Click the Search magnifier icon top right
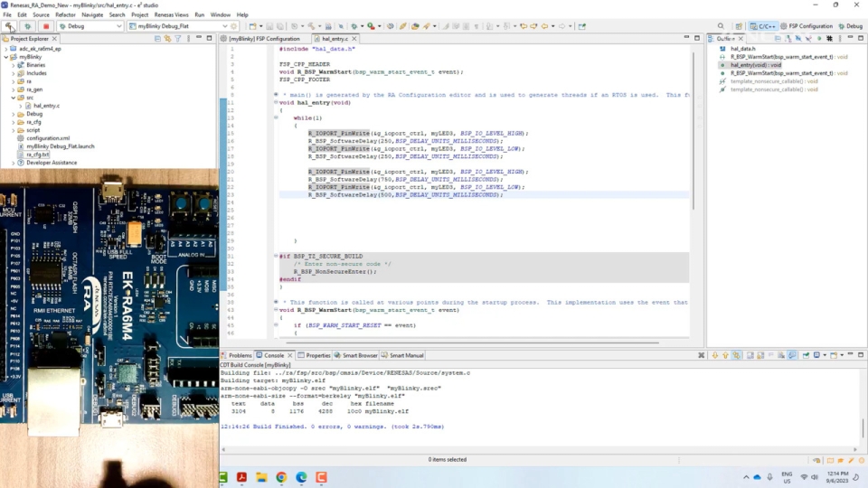 coord(721,26)
